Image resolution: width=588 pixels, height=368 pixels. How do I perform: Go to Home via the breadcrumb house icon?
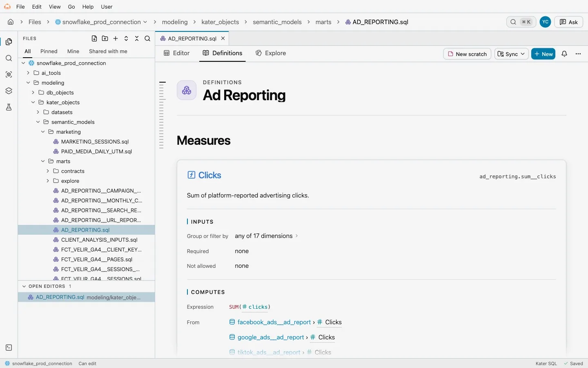pos(11,22)
